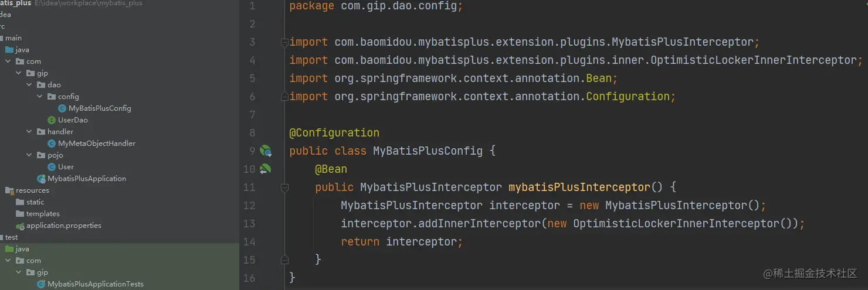Click the MyBatisPlusConfig class icon in project tree
Viewport: 868px width, 290px height.
coord(62,108)
